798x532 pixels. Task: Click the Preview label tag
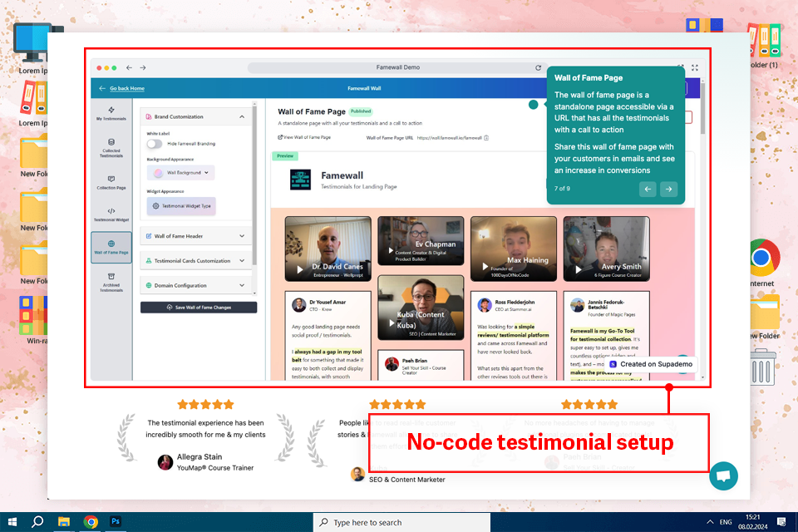285,155
